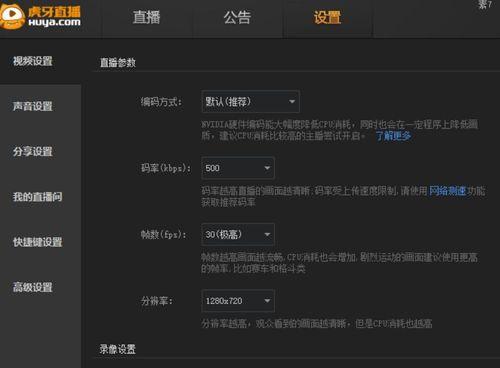This screenshot has width=500, height=368.
Task: Open 快捷键设置 in the sidebar
Action: point(37,242)
